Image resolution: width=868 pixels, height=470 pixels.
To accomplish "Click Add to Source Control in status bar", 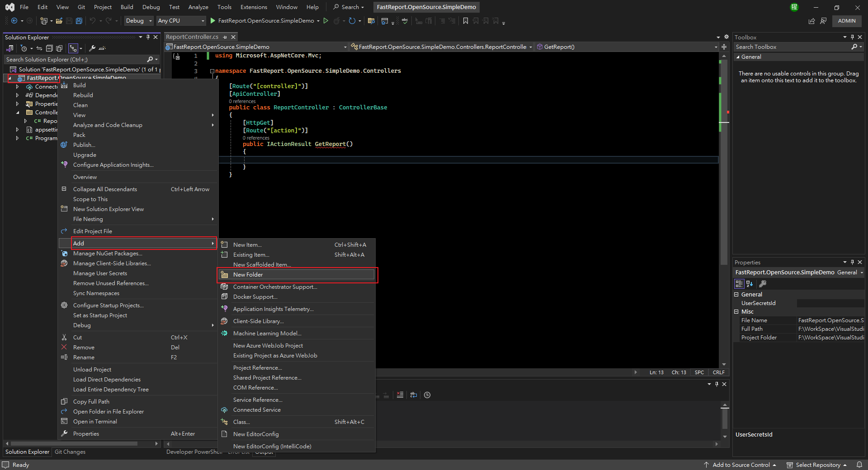I will pyautogui.click(x=741, y=465).
